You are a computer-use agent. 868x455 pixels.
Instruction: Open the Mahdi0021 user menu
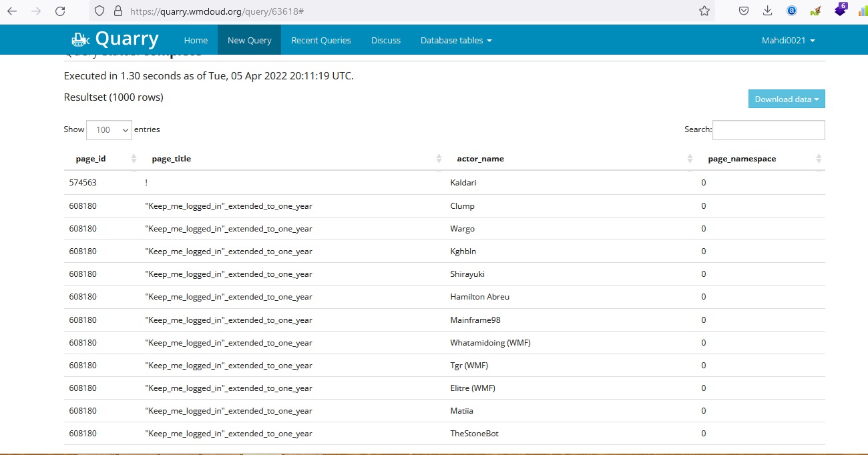(788, 40)
